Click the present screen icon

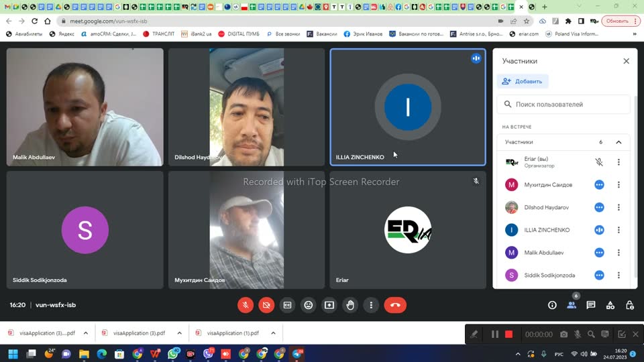click(329, 305)
